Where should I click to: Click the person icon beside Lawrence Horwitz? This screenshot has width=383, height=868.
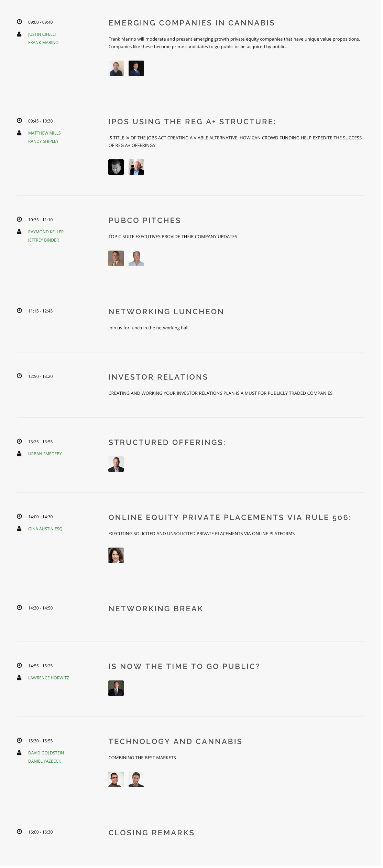click(x=19, y=678)
